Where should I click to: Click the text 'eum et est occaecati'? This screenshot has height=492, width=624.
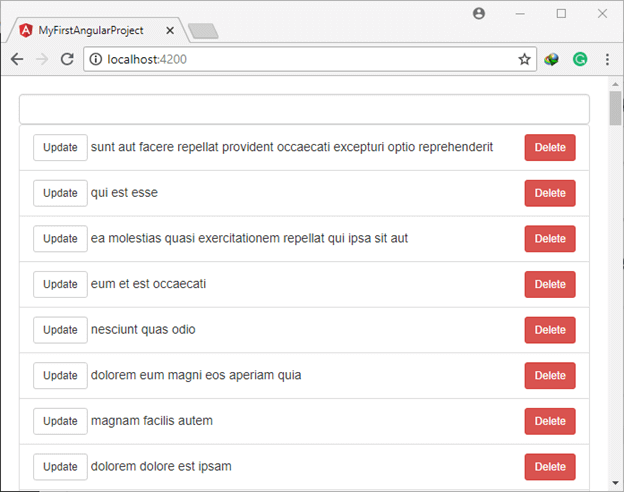click(148, 284)
